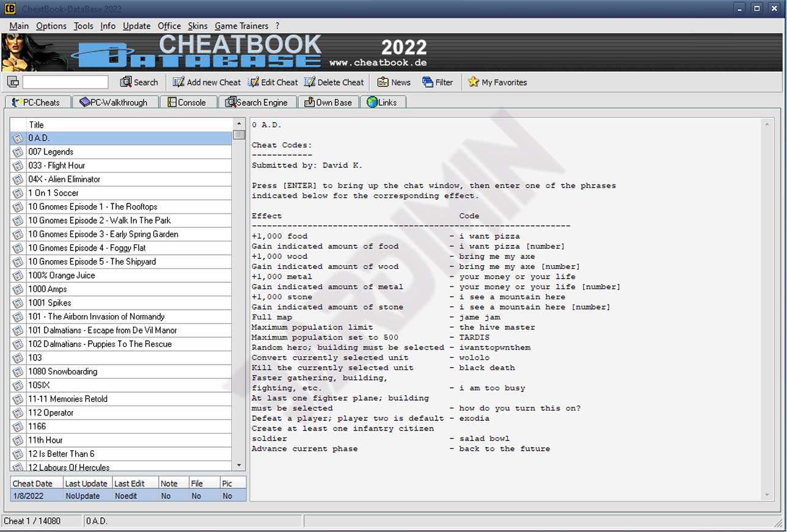787x532 pixels.
Task: Click the icon beside 112 Operator
Action: [18, 414]
